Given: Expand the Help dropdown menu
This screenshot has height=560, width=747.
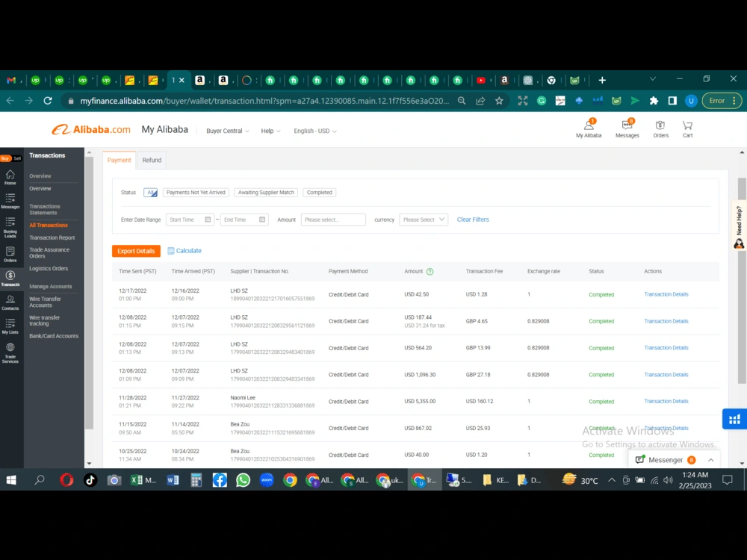Looking at the screenshot, I should click(x=270, y=131).
